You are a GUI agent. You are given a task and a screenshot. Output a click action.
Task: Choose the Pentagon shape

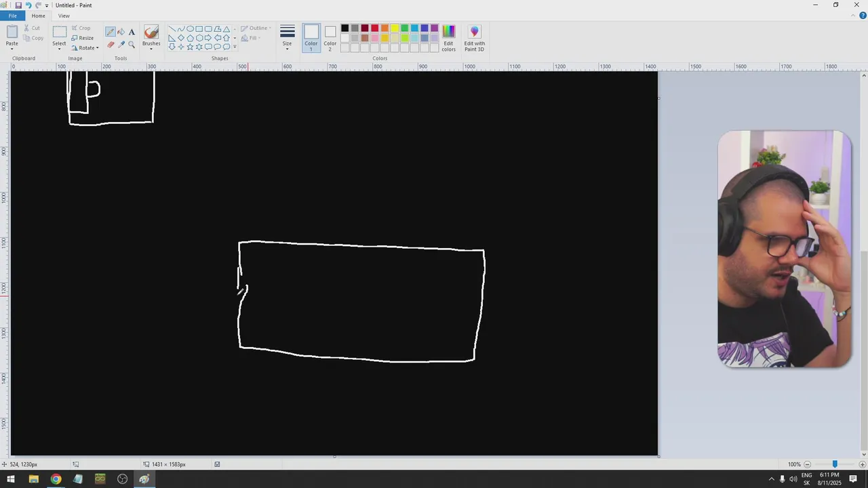(x=190, y=38)
